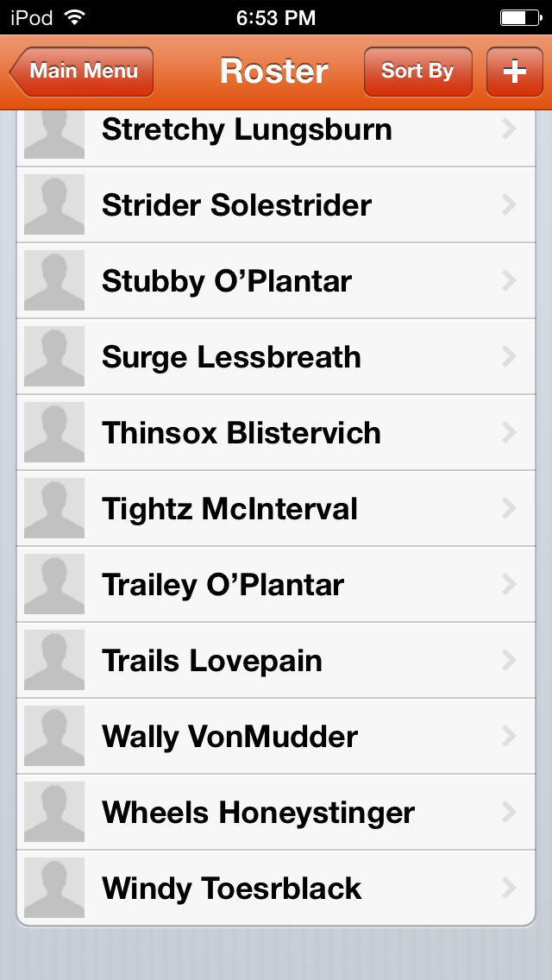Image resolution: width=552 pixels, height=980 pixels.
Task: Tap Surge Lessbreath's avatar icon
Action: pos(54,357)
